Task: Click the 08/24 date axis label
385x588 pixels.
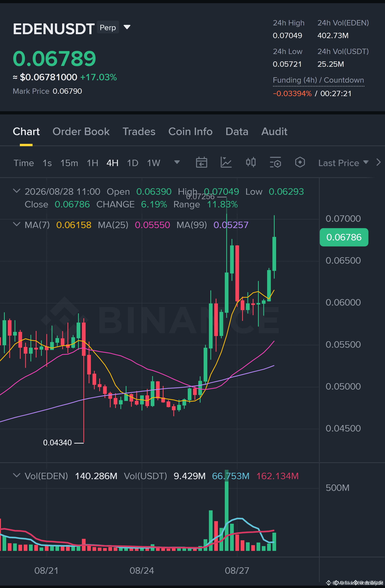Action: [x=142, y=571]
